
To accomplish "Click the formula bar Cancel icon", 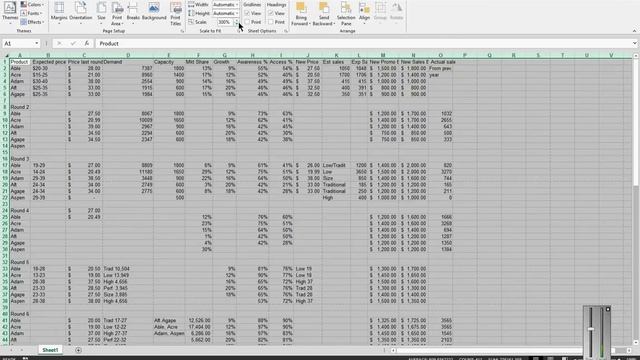I will pyautogui.click(x=59, y=43).
